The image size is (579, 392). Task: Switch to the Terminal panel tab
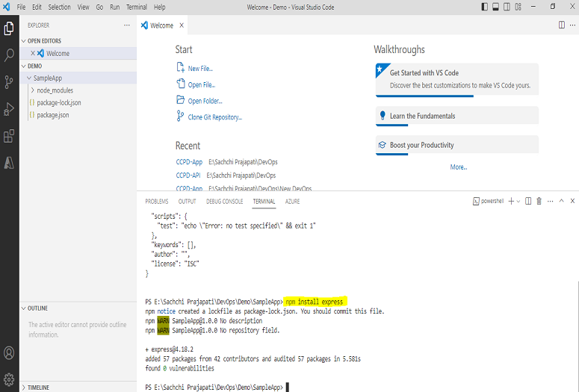pyautogui.click(x=264, y=202)
